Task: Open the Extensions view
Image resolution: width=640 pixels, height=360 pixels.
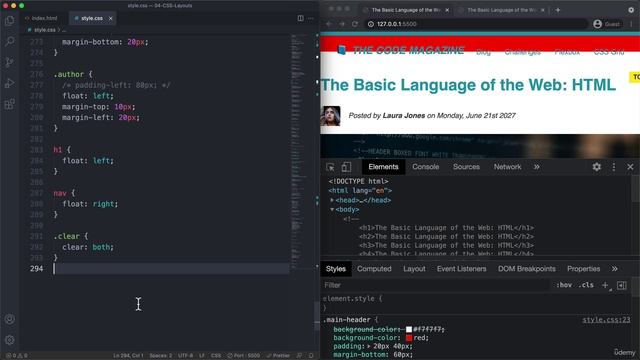Action: 10,104
